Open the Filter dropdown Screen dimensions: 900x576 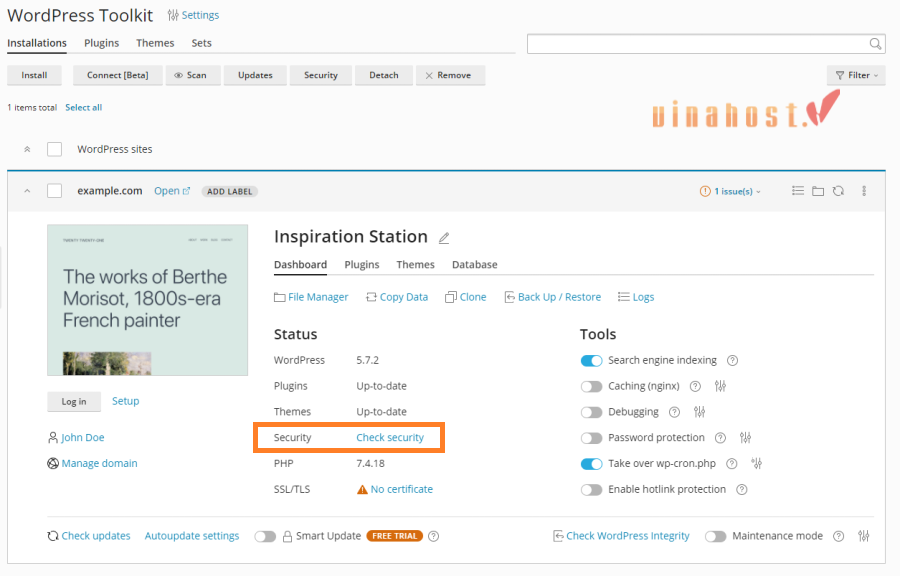tap(856, 75)
